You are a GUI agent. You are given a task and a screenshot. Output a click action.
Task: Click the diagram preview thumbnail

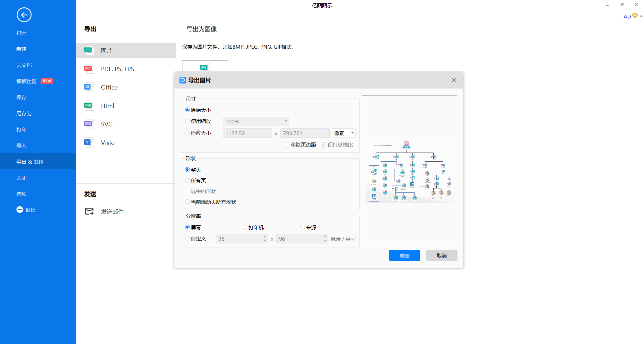[x=410, y=171]
